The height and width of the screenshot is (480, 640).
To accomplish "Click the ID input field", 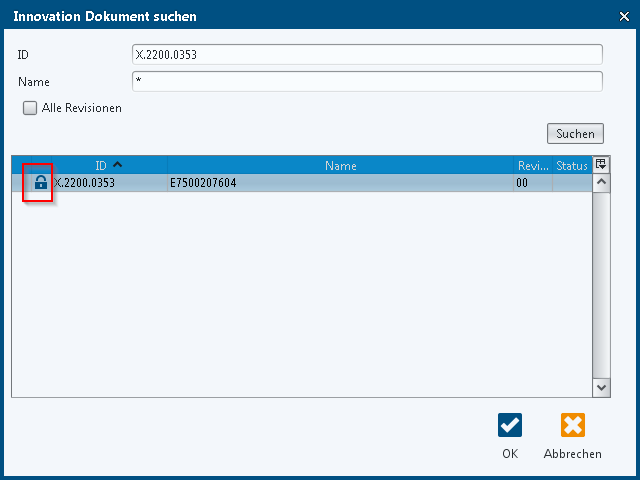I will [367, 54].
